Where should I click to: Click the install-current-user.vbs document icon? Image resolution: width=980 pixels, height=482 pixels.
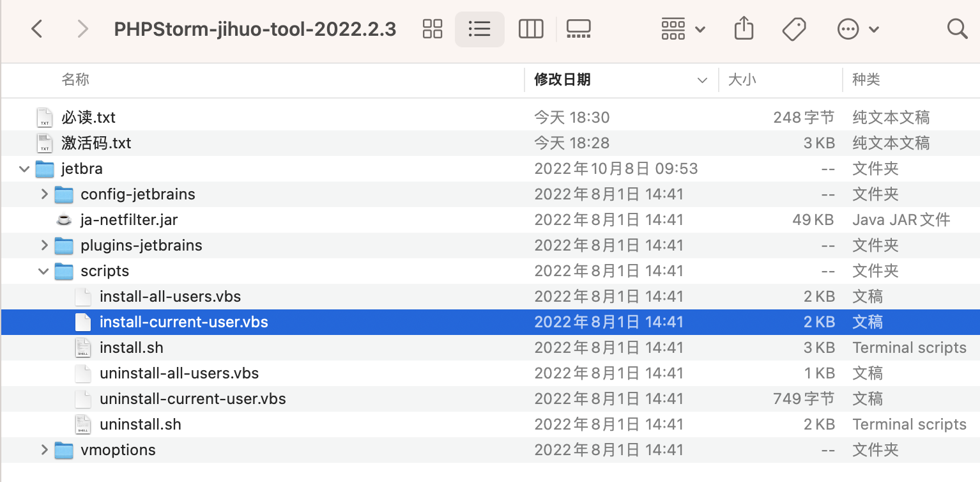click(83, 322)
